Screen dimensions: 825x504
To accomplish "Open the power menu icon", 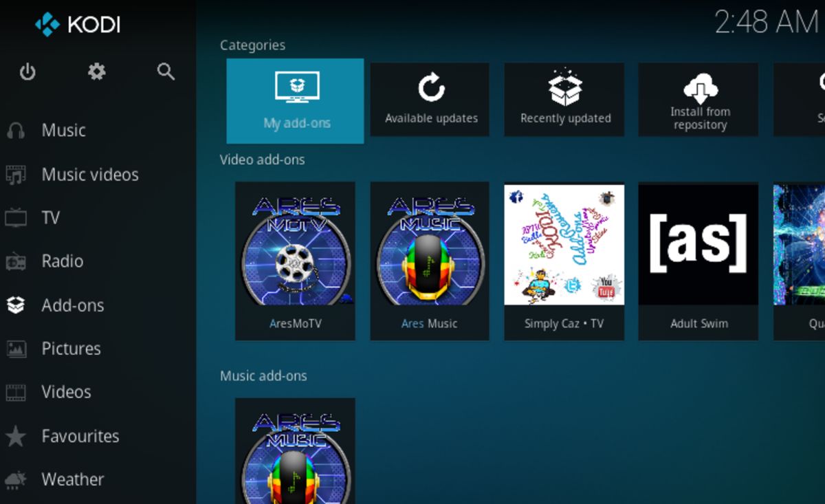I will (x=27, y=72).
